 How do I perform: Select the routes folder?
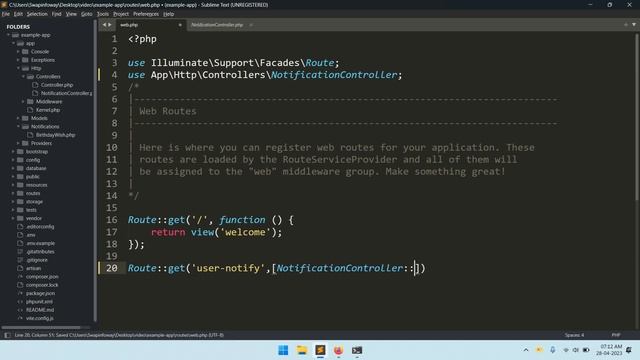33,193
